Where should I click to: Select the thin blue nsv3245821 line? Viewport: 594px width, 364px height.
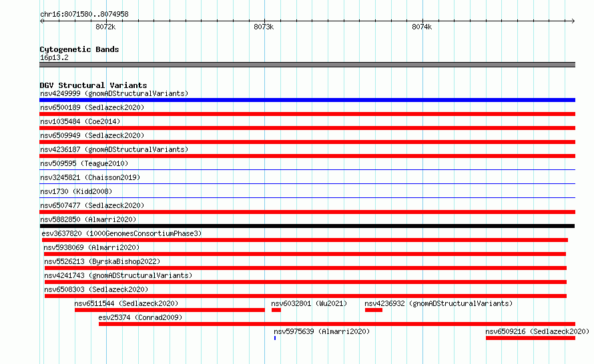point(307,183)
